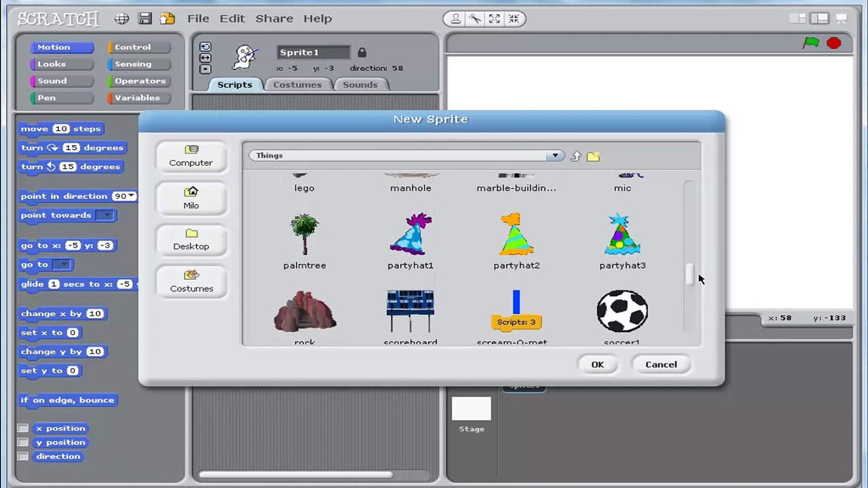Select the partyhat3 sprite
The height and width of the screenshot is (488, 868).
click(623, 241)
